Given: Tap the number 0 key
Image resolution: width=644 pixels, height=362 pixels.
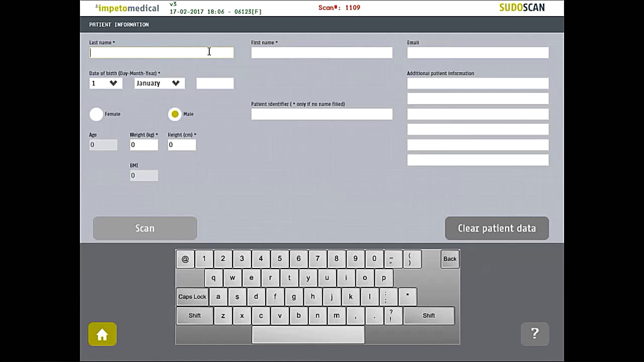Looking at the screenshot, I should click(x=374, y=259).
